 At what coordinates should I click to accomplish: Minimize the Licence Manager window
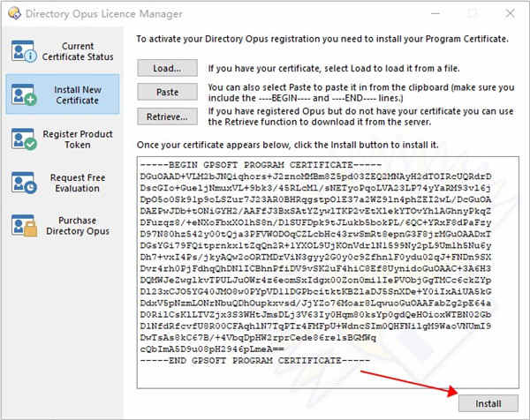coord(435,13)
